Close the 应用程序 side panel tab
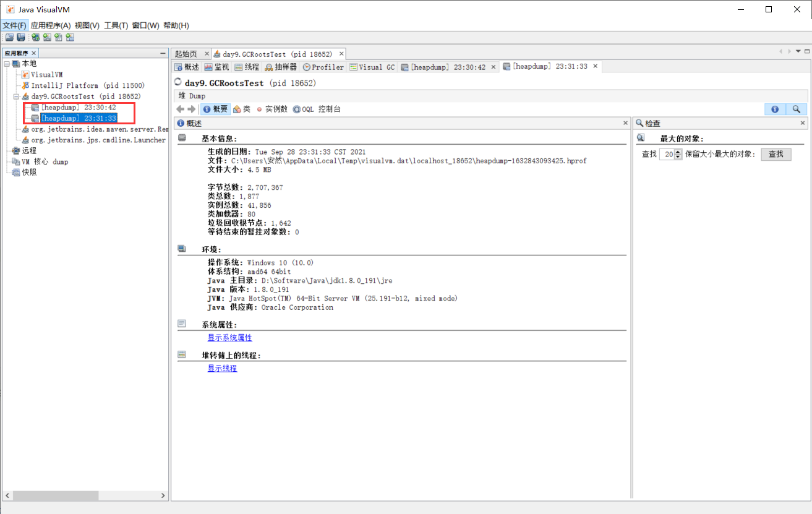 34,54
